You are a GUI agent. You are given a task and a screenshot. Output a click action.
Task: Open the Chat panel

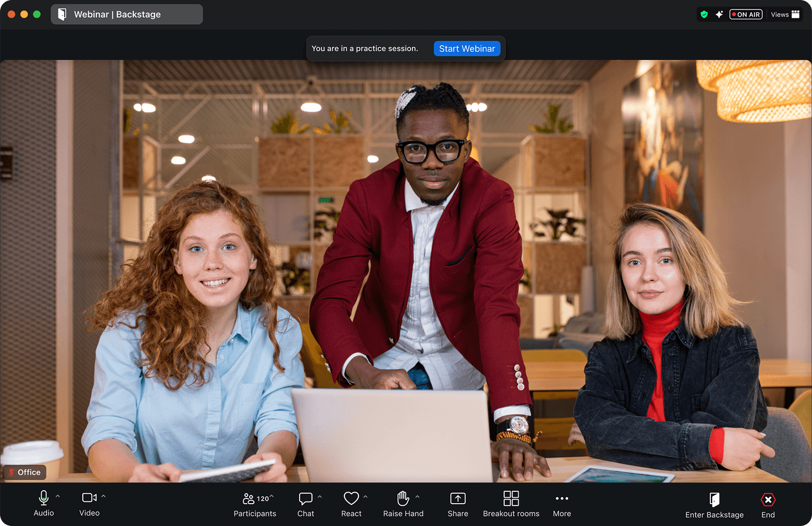pos(306,504)
